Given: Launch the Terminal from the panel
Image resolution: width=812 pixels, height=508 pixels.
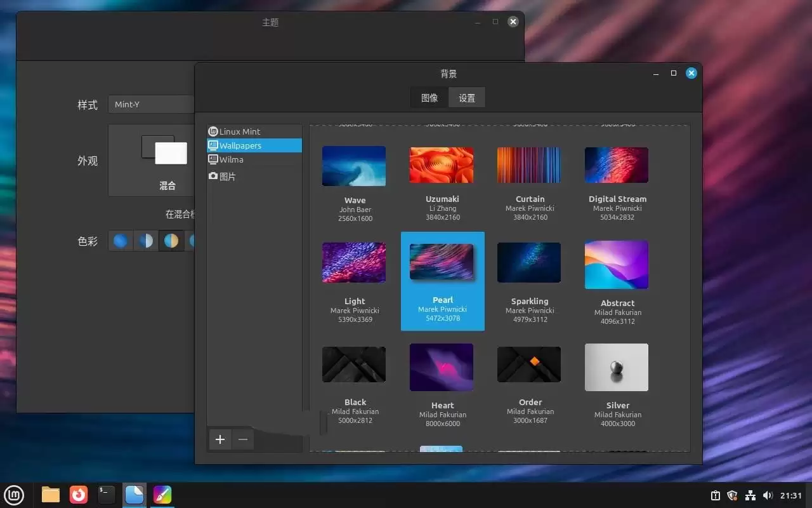Looking at the screenshot, I should [x=107, y=495].
